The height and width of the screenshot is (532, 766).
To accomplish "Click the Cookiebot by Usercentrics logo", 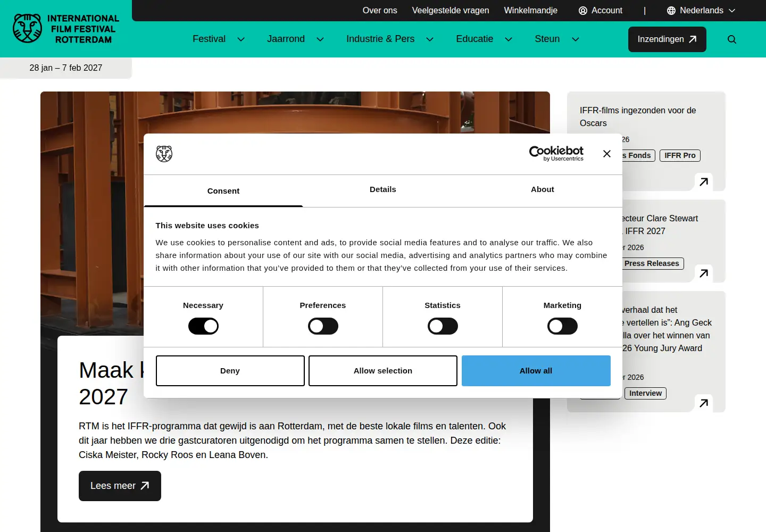I will coord(556,153).
